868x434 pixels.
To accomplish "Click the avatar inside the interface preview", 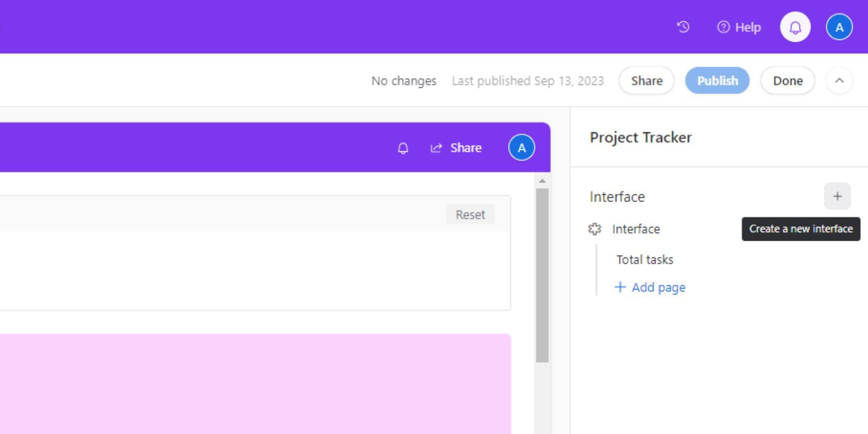I will 521,148.
